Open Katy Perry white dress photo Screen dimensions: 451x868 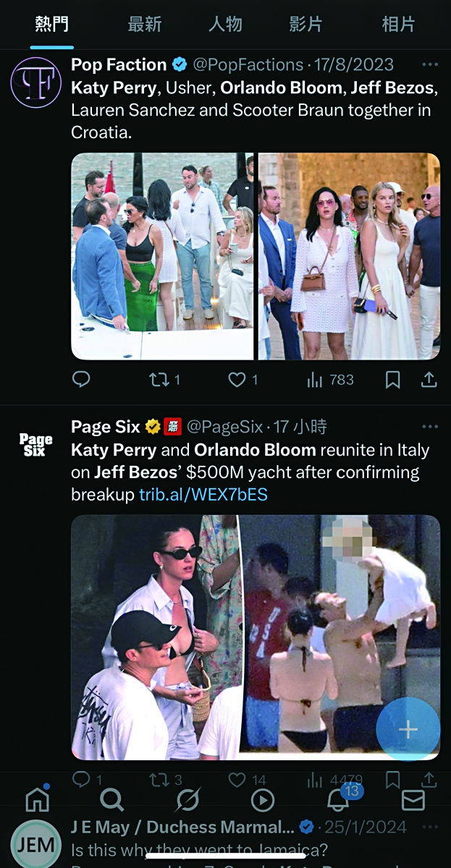click(349, 256)
